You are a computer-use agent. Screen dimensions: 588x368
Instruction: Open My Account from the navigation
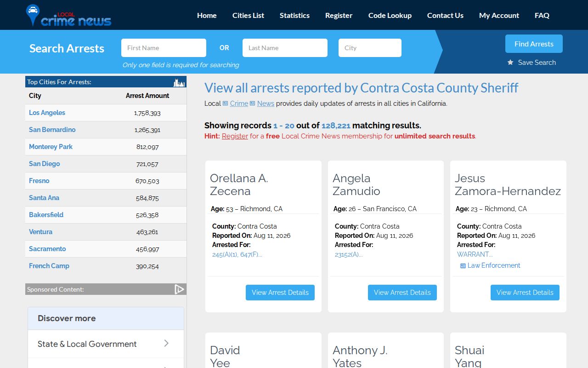pos(499,15)
